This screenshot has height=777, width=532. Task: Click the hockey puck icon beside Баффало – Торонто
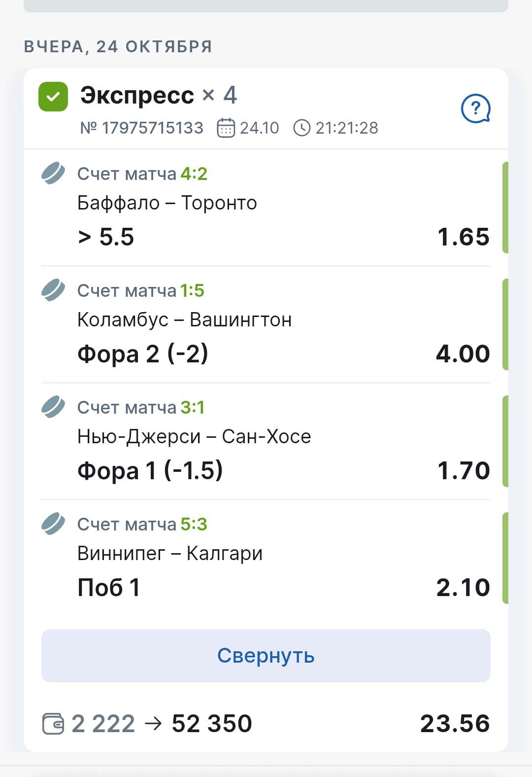(x=53, y=173)
